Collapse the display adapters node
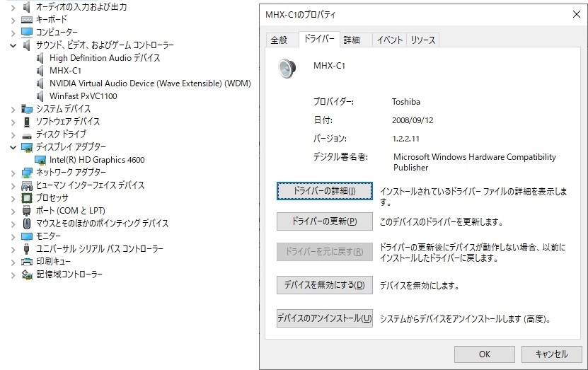This screenshot has height=370, width=588. [13, 147]
